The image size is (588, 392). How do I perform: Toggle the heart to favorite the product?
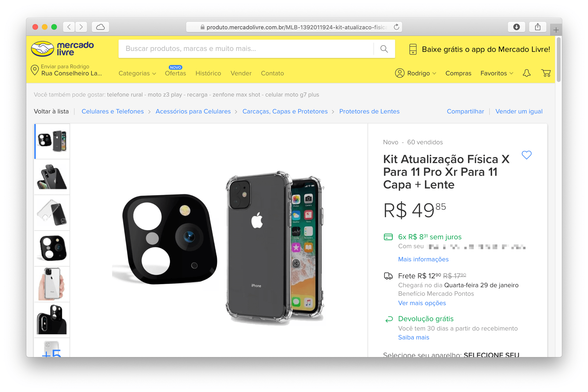[x=527, y=155]
